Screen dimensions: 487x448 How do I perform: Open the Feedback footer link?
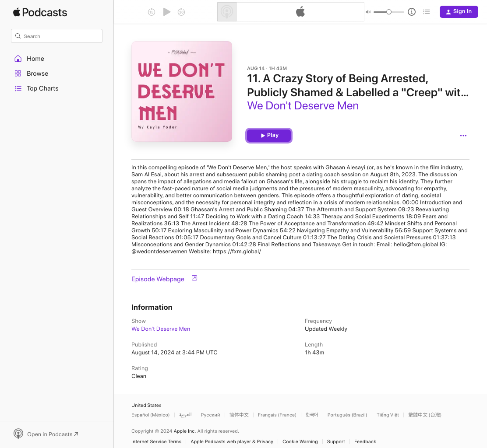[x=365, y=441]
